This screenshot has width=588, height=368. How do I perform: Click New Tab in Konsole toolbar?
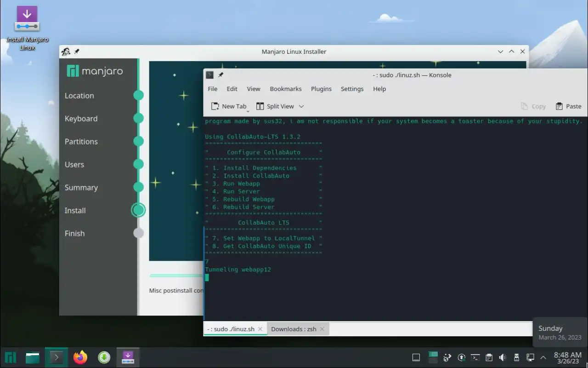tap(229, 106)
